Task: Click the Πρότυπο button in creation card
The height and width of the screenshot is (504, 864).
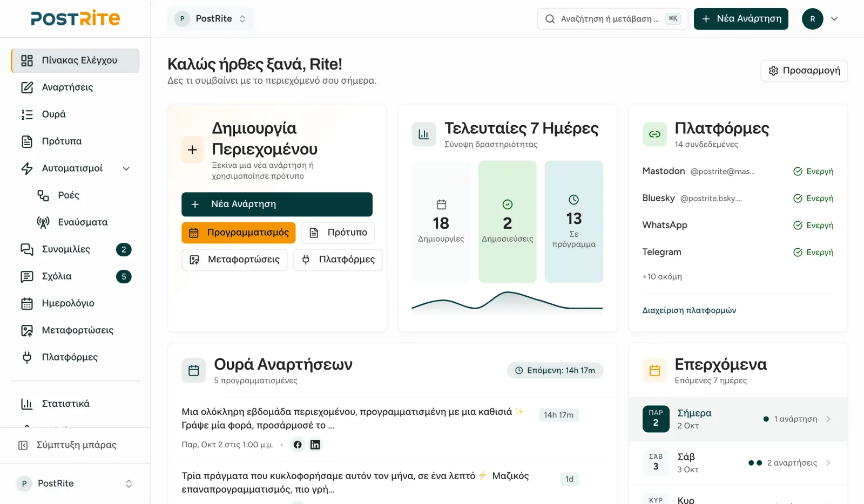Action: pyautogui.click(x=337, y=233)
